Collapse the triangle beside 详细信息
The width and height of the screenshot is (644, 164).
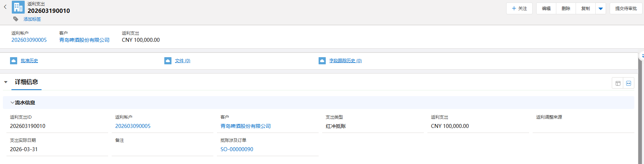pyautogui.click(x=6, y=82)
